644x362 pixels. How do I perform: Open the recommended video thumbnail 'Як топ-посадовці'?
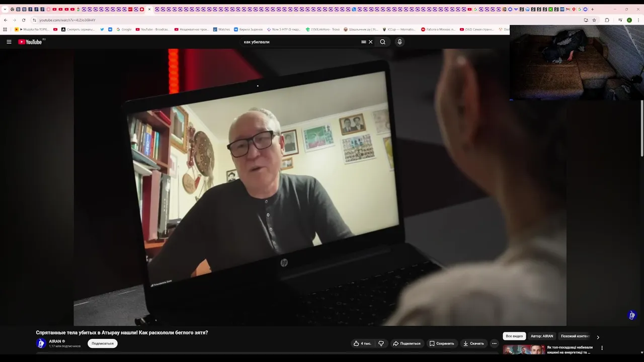(x=524, y=350)
